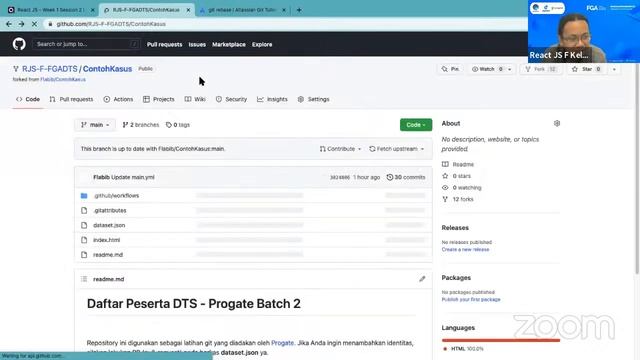This screenshot has width=640, height=360.
Task: Open the dataset.json file
Action: click(x=109, y=225)
